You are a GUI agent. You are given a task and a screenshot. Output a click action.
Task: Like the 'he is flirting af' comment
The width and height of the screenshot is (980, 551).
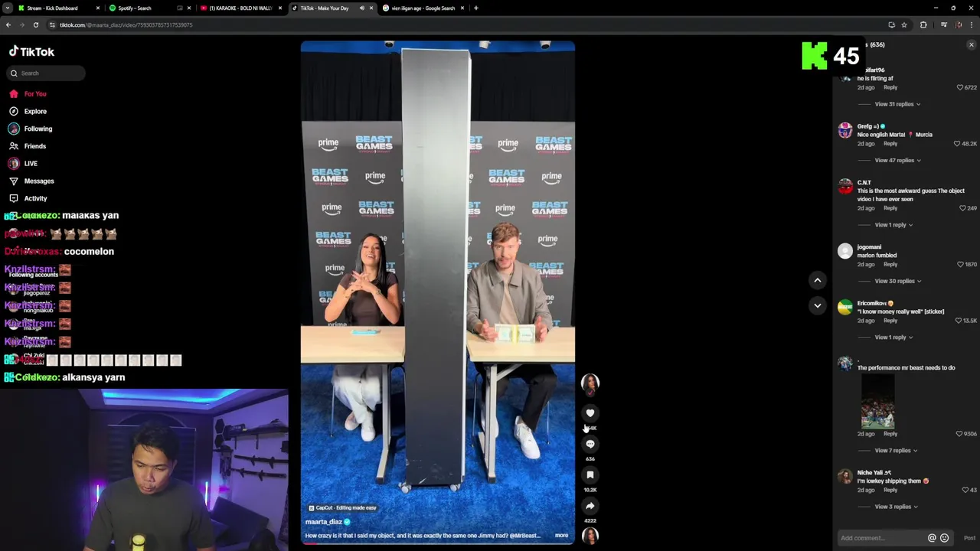click(960, 87)
